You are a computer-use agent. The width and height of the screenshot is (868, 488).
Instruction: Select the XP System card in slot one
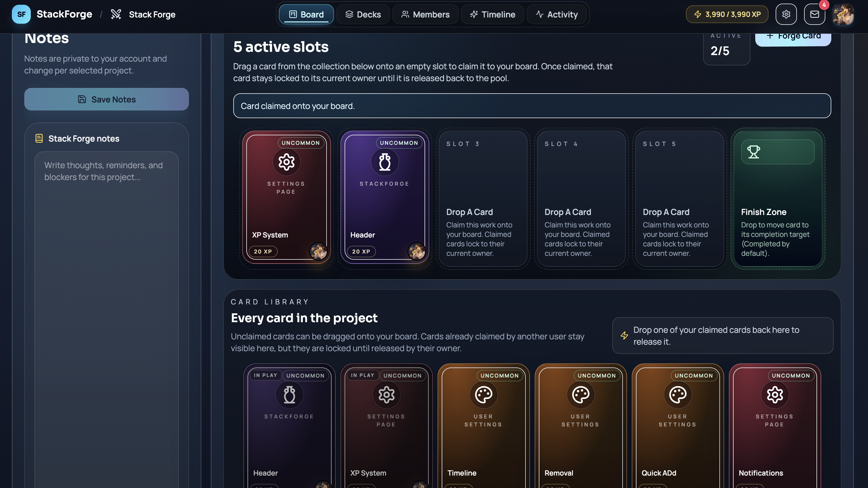tap(286, 197)
